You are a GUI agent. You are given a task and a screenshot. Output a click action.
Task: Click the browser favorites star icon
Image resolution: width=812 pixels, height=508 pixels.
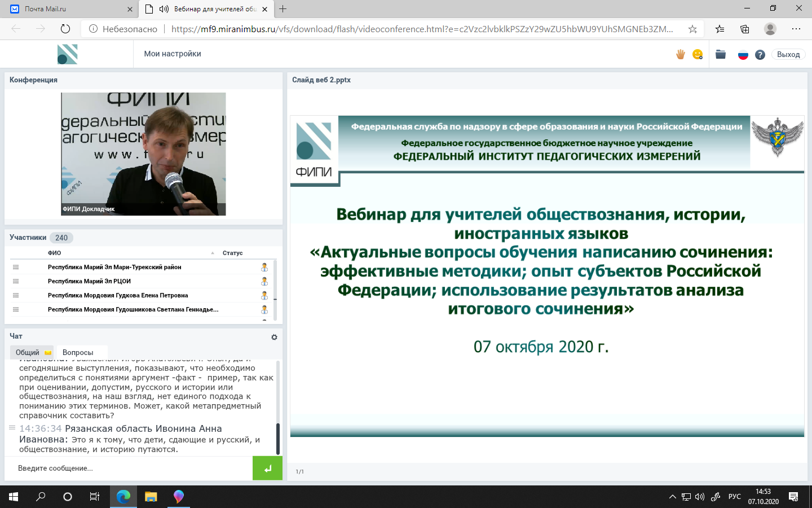click(692, 29)
